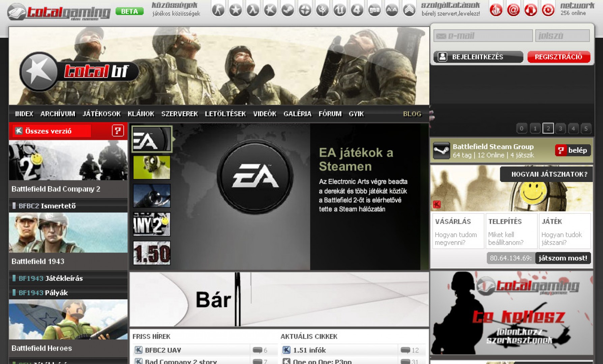Open the red circular-arrow service icon
This screenshot has height=364, width=603.
pos(548,10)
